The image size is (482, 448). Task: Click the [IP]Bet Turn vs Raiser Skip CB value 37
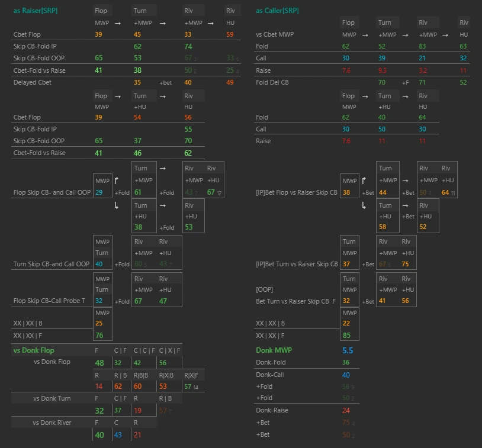point(346,264)
